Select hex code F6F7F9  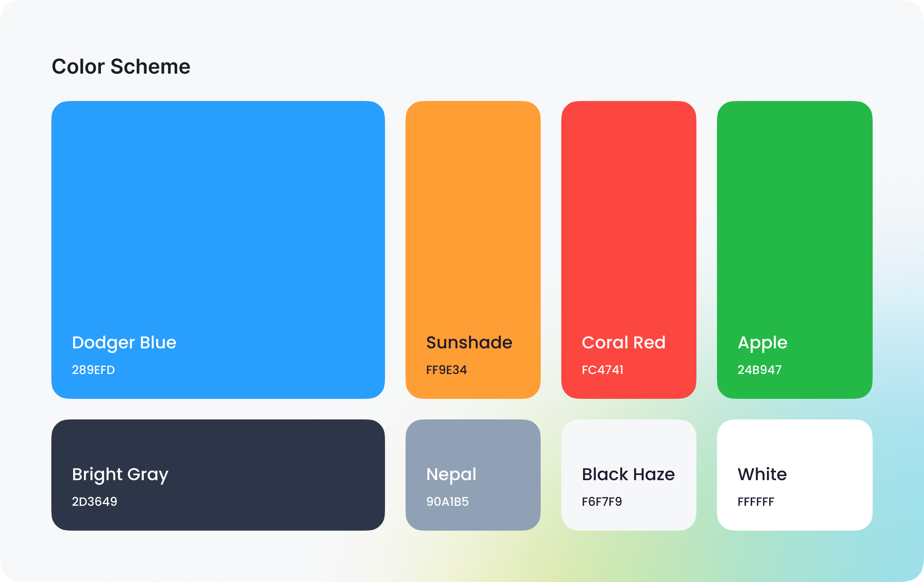[601, 502]
